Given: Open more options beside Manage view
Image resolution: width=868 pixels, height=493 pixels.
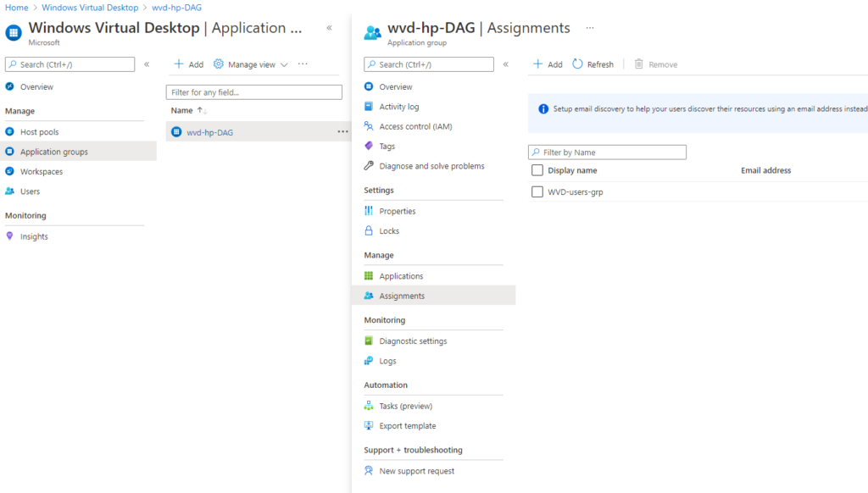Looking at the screenshot, I should coord(303,64).
